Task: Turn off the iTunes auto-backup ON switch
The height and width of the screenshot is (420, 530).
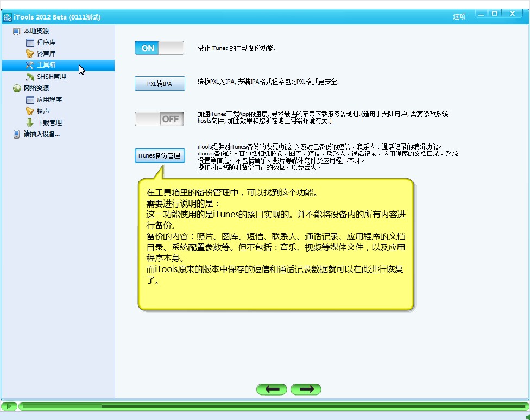Action: [159, 48]
